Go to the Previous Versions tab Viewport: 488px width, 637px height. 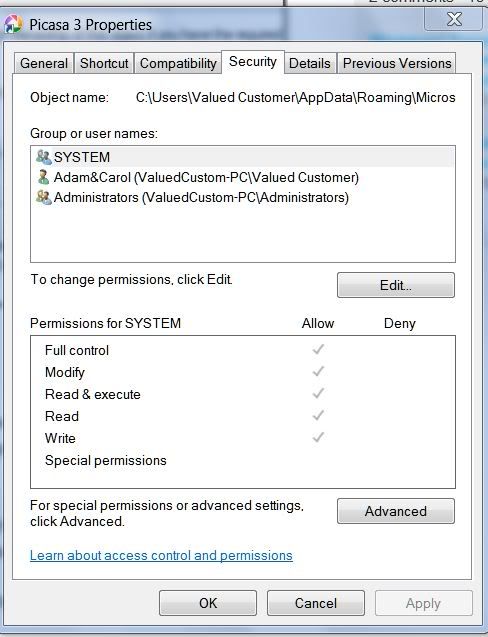[x=397, y=63]
